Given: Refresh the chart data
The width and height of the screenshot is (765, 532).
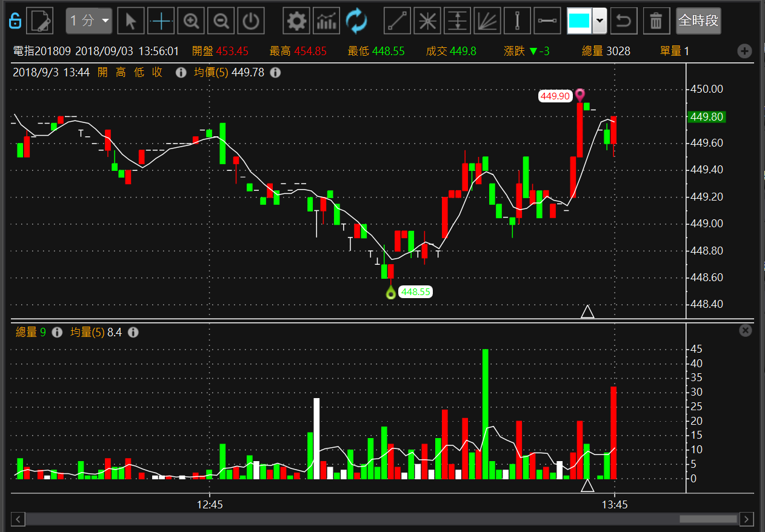Looking at the screenshot, I should (x=356, y=21).
